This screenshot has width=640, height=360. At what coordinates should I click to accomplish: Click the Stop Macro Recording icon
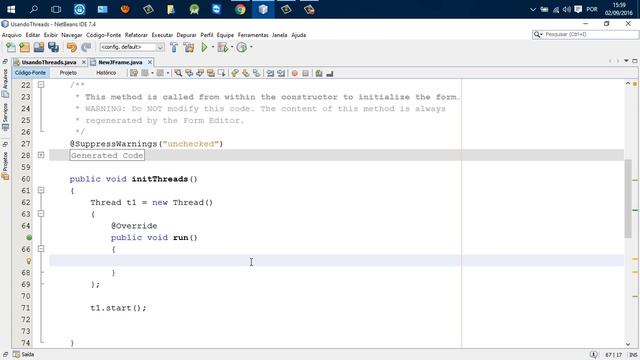(305, 73)
